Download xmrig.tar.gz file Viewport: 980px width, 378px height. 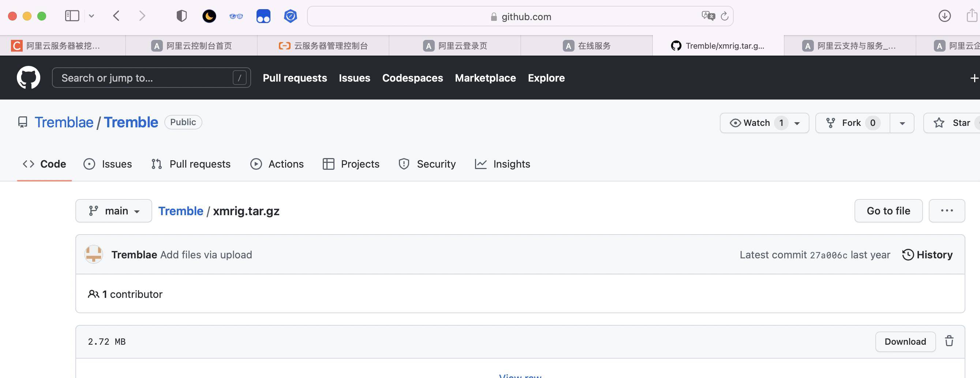(905, 341)
